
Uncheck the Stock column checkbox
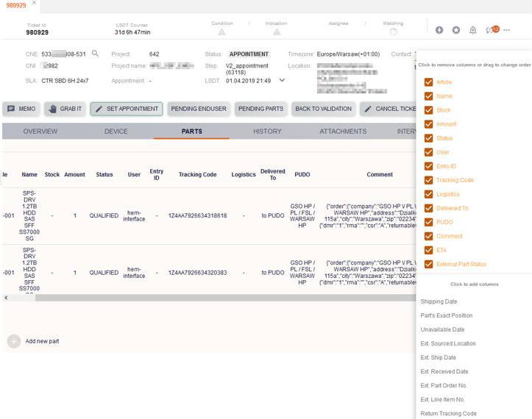click(428, 110)
